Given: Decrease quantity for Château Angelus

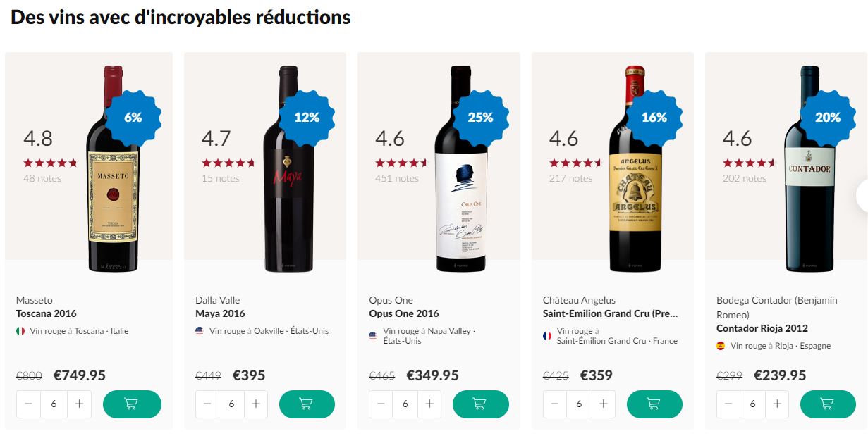Looking at the screenshot, I should pos(555,404).
